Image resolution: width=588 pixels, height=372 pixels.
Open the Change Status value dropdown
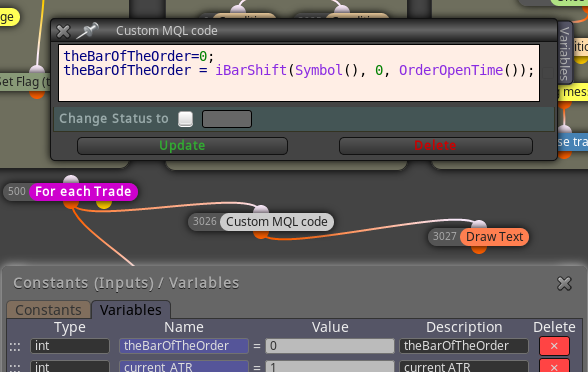click(x=227, y=119)
